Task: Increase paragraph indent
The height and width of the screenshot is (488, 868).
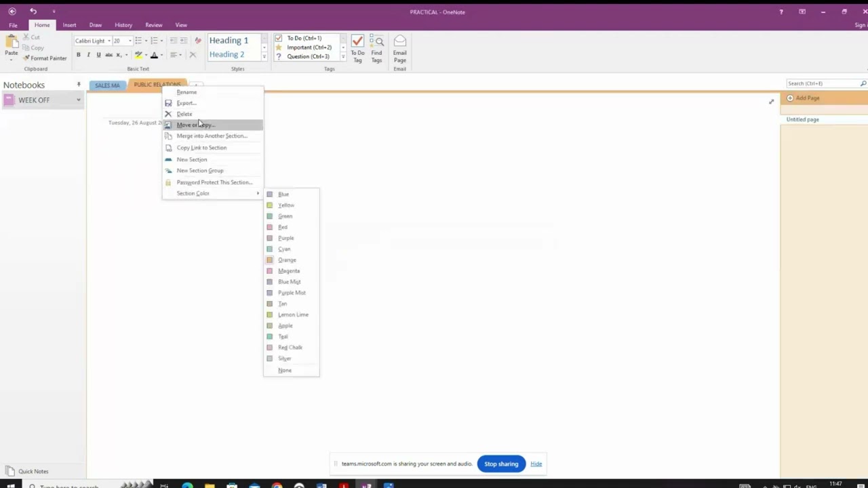Action: (x=183, y=41)
